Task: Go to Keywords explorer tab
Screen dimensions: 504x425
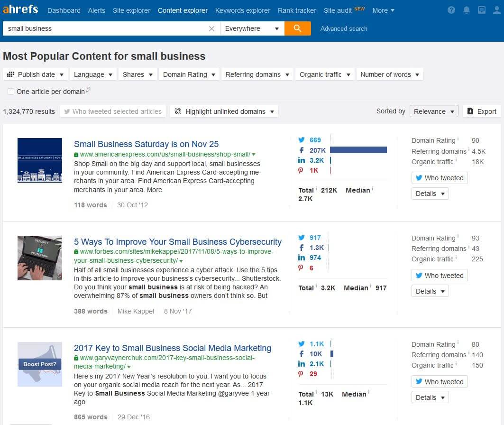Action: pos(242,10)
